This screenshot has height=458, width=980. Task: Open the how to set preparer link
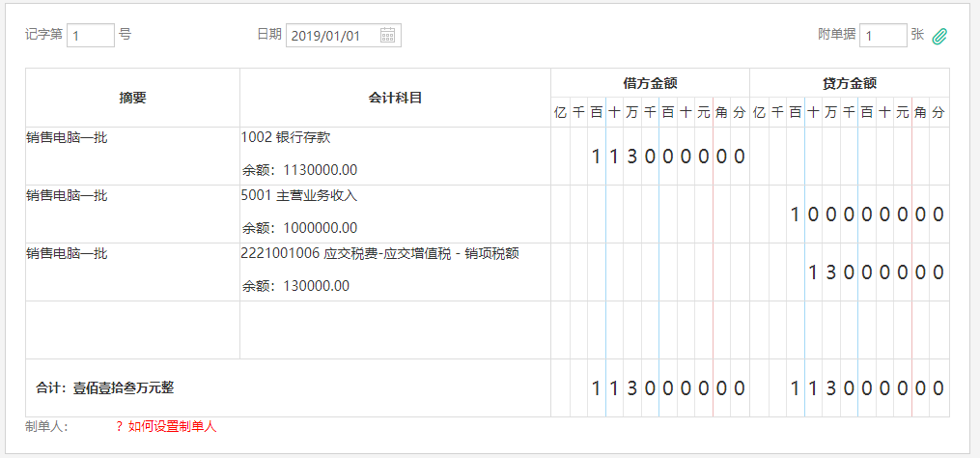click(x=166, y=426)
